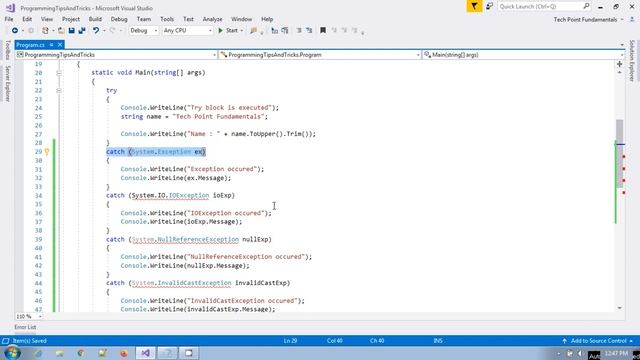Open the Any CPU platform dropdown
The image size is (640, 360).
pyautogui.click(x=187, y=31)
